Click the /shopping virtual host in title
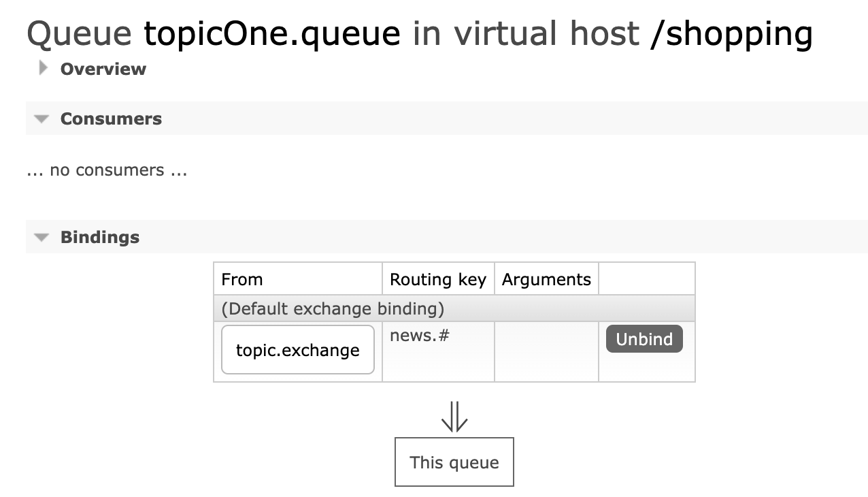 tap(731, 33)
